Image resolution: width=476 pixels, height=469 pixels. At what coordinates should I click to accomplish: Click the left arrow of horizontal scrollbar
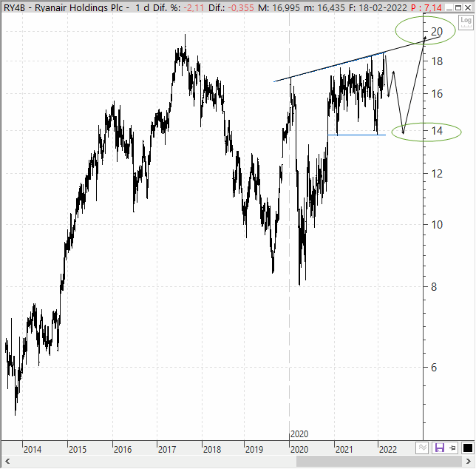click(7, 462)
